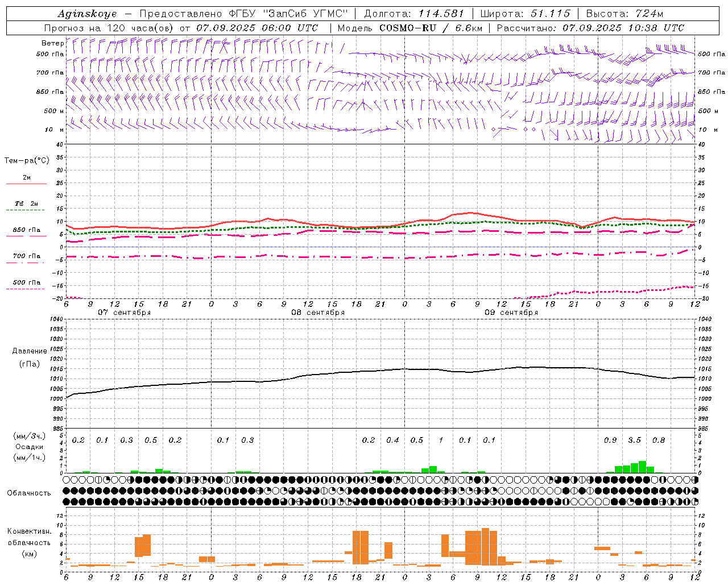The height and width of the screenshot is (582, 728).
Task: Click the '(км)' unit of convective cloudiness
Action: pos(30,554)
